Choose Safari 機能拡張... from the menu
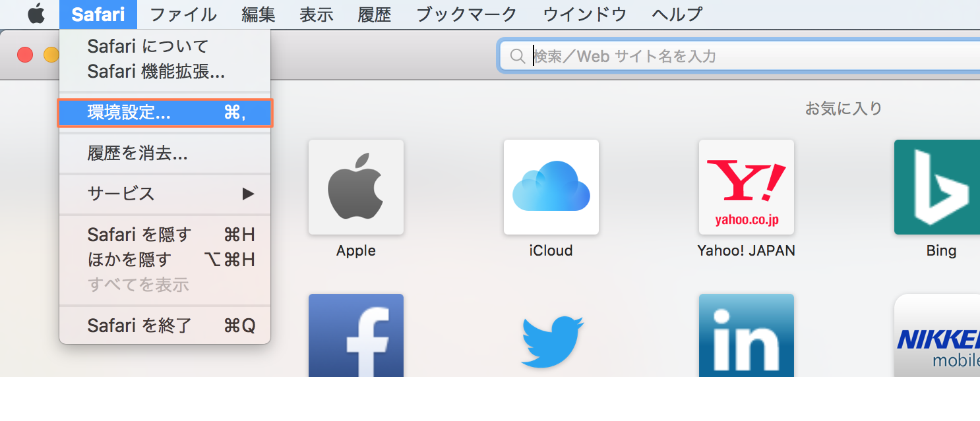Viewport: 980px width, 421px height. point(165,71)
